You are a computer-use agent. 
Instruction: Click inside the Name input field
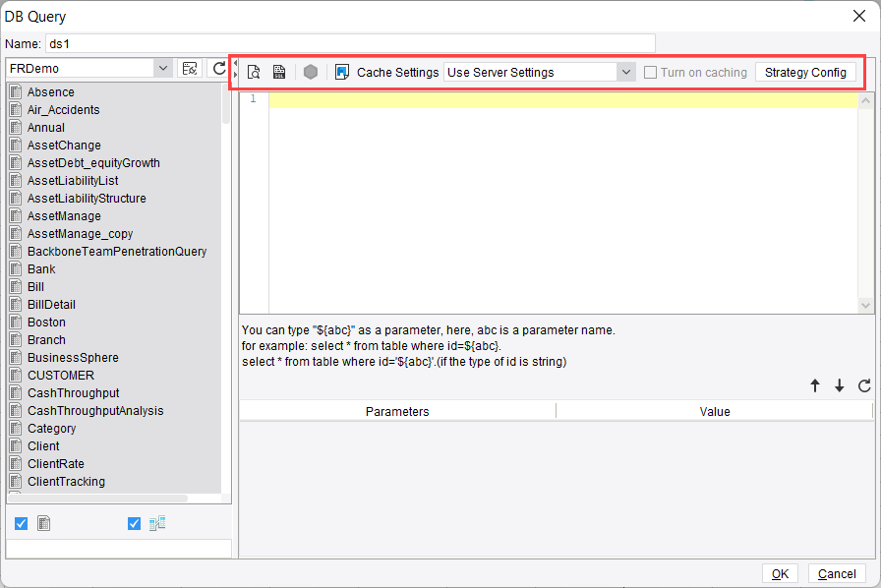coord(344,43)
